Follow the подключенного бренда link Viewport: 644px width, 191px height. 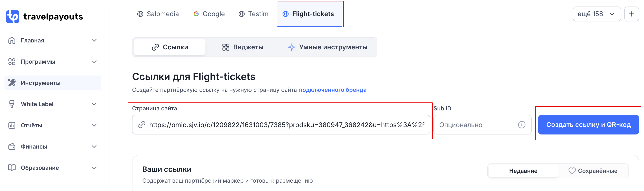[332, 90]
